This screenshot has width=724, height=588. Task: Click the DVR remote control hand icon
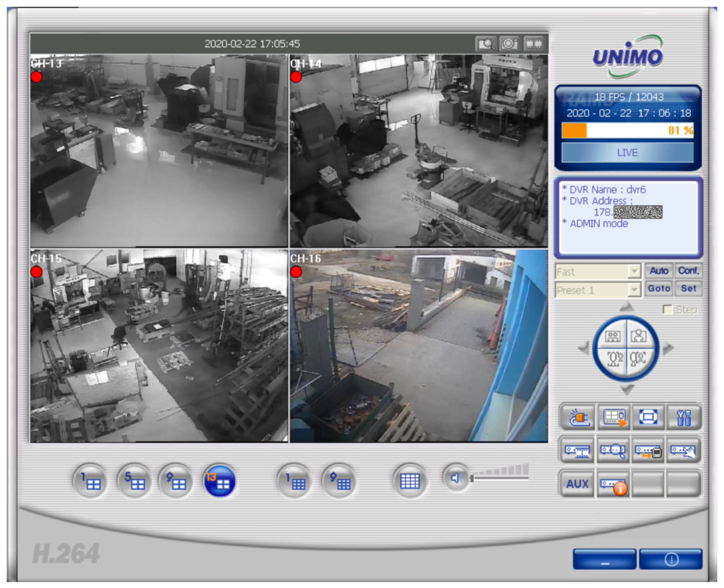pos(683,450)
